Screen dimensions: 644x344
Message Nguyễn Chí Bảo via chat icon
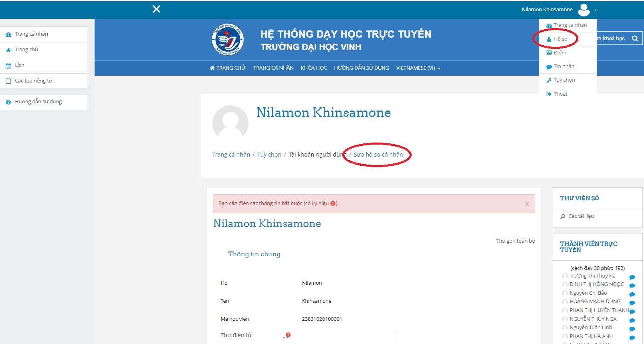click(x=632, y=294)
